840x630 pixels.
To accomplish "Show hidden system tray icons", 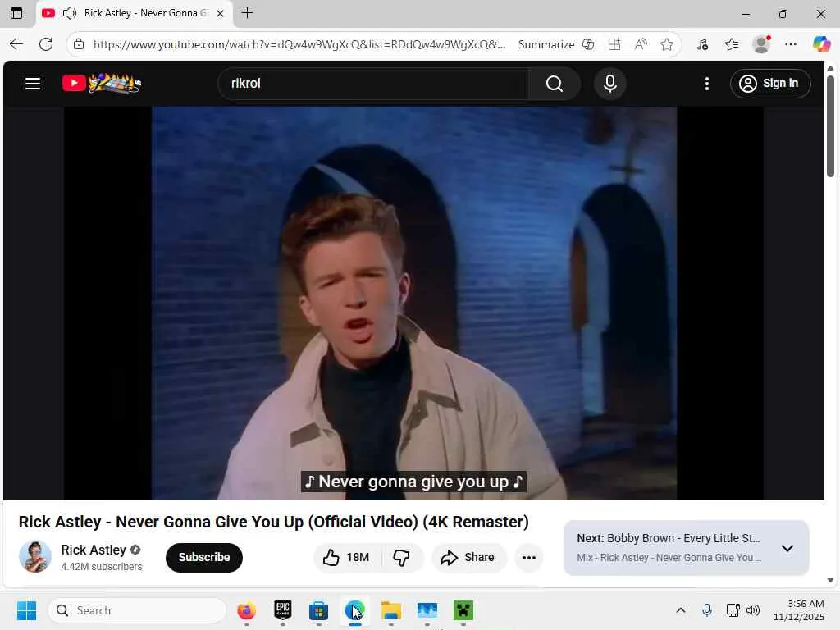I will [x=680, y=610].
